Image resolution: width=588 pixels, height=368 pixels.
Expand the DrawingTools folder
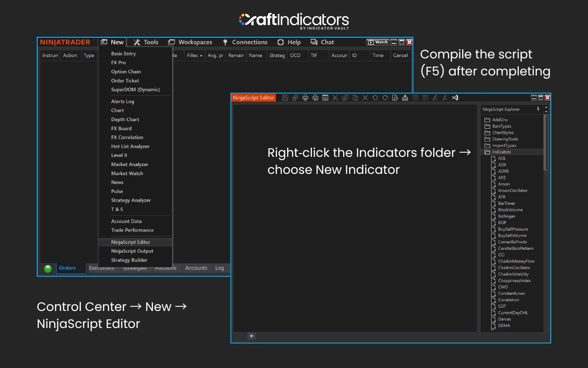[487, 139]
